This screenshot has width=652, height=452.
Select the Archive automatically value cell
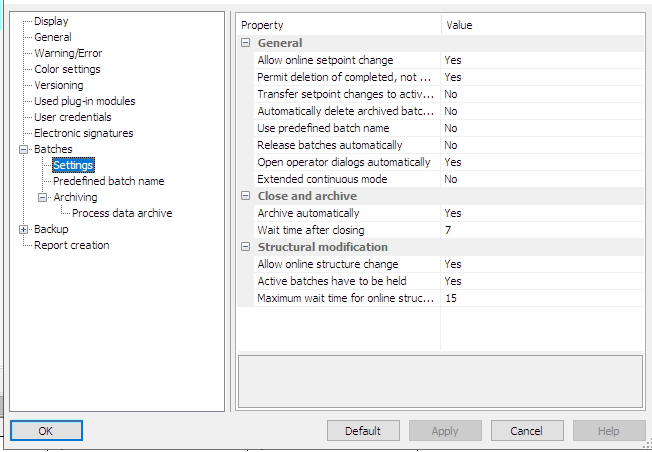coord(540,213)
